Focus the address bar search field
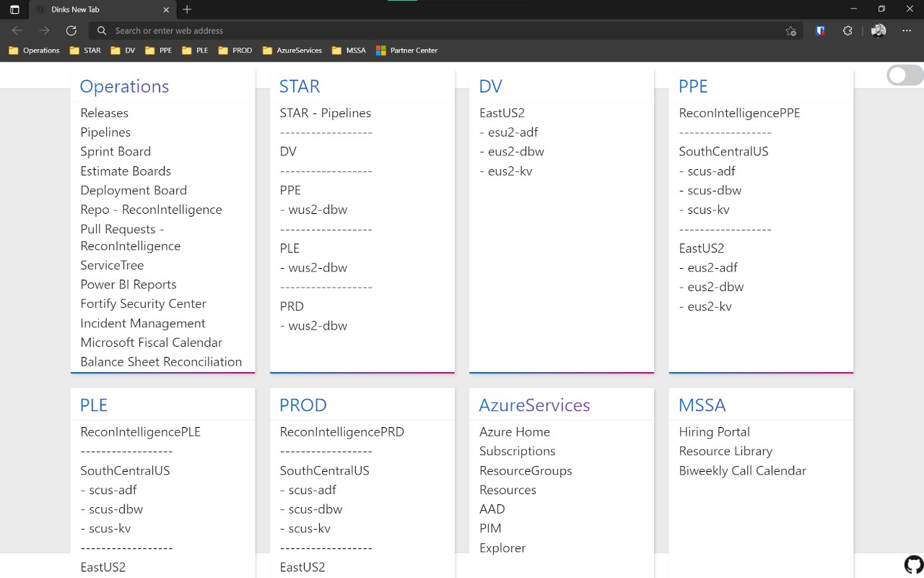The width and height of the screenshot is (924, 578). pyautogui.click(x=446, y=30)
